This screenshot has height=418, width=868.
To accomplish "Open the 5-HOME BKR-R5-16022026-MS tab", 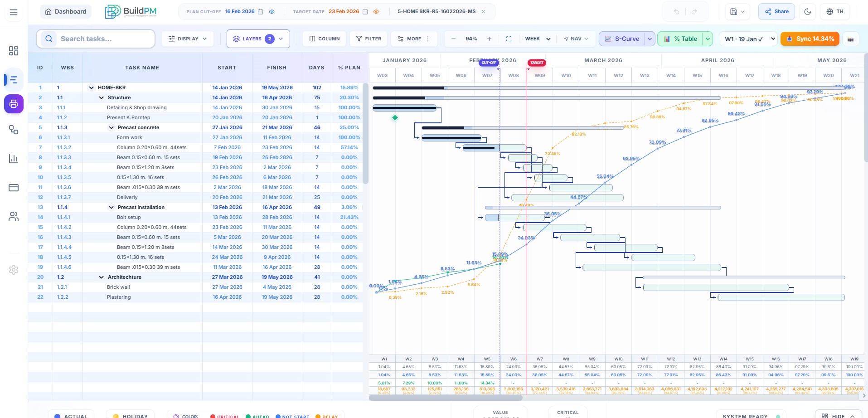I will (x=436, y=12).
